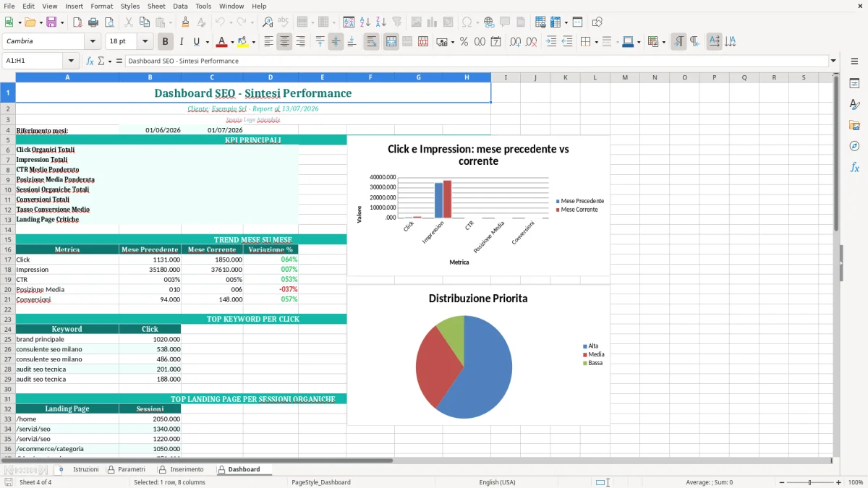Click the Select Function sigma button

click(x=101, y=61)
